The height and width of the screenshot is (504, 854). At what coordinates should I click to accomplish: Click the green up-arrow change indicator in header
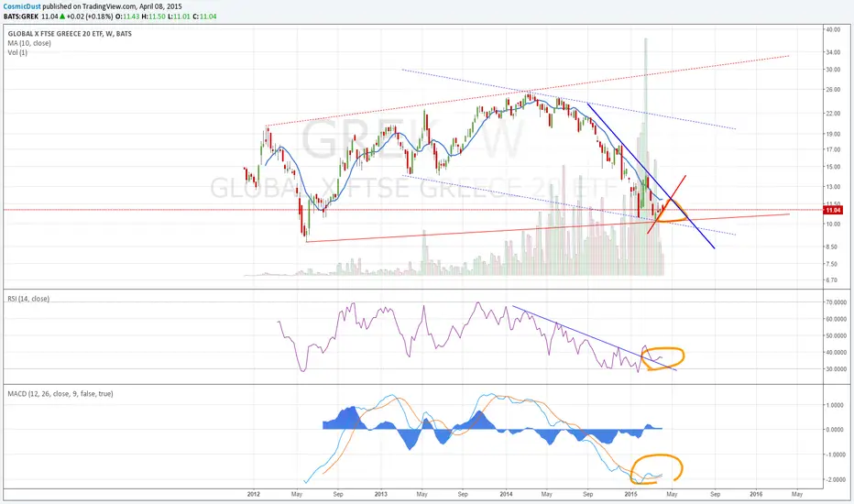(62, 16)
